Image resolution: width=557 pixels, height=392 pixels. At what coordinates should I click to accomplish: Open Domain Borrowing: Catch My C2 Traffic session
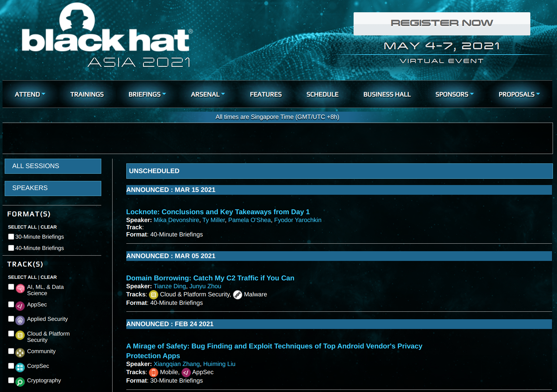210,278
